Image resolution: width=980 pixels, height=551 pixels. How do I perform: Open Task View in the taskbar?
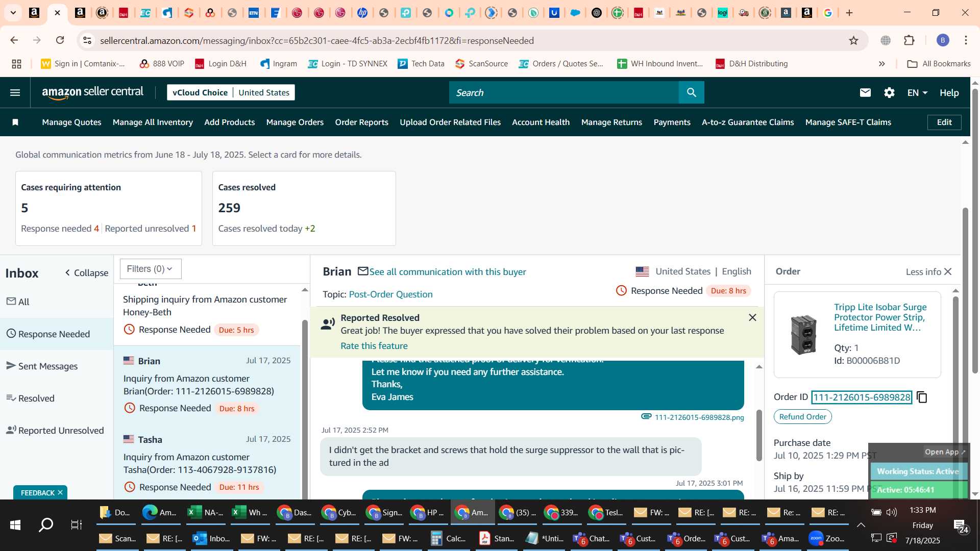(x=76, y=524)
